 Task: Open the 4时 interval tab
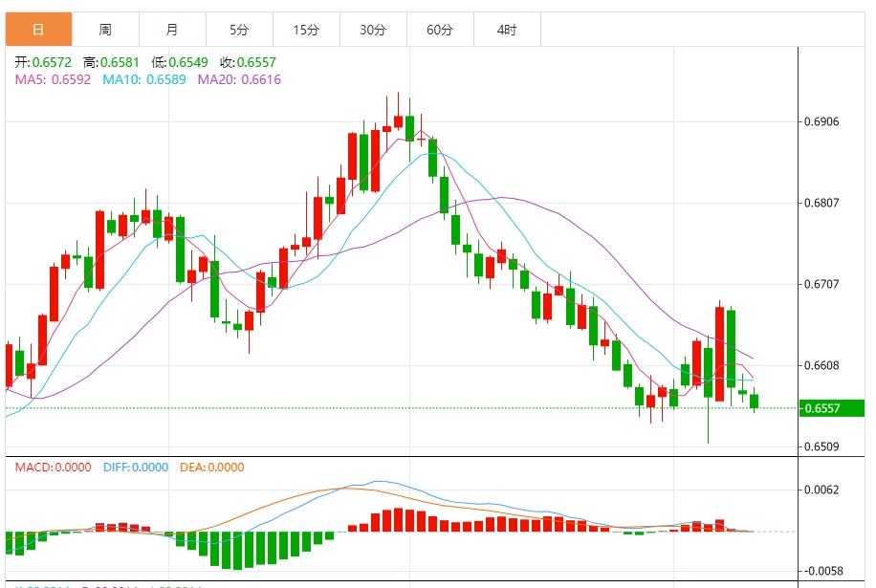coord(507,30)
